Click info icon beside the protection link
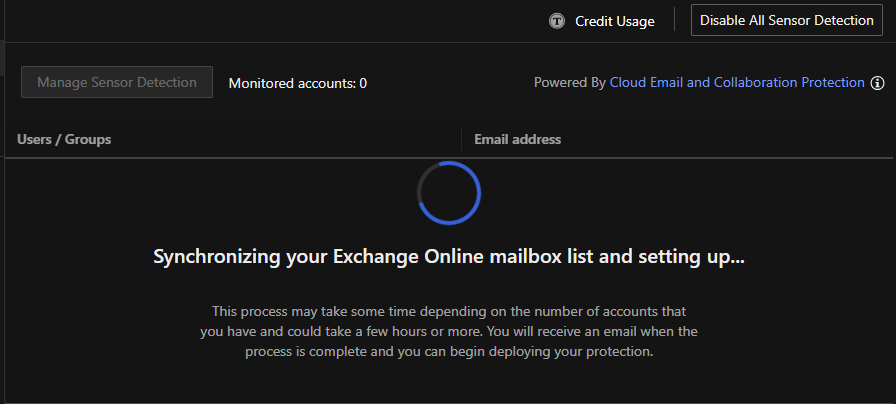The image size is (896, 404). click(x=878, y=83)
